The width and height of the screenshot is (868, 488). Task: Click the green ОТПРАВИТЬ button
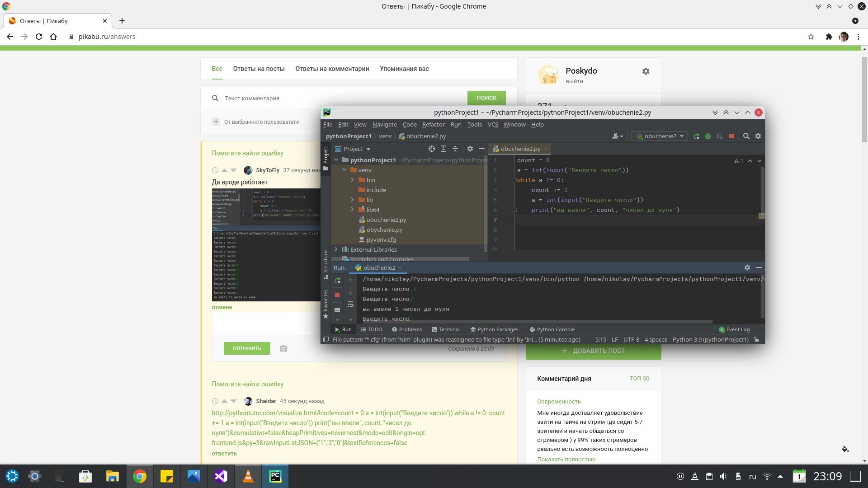point(247,348)
